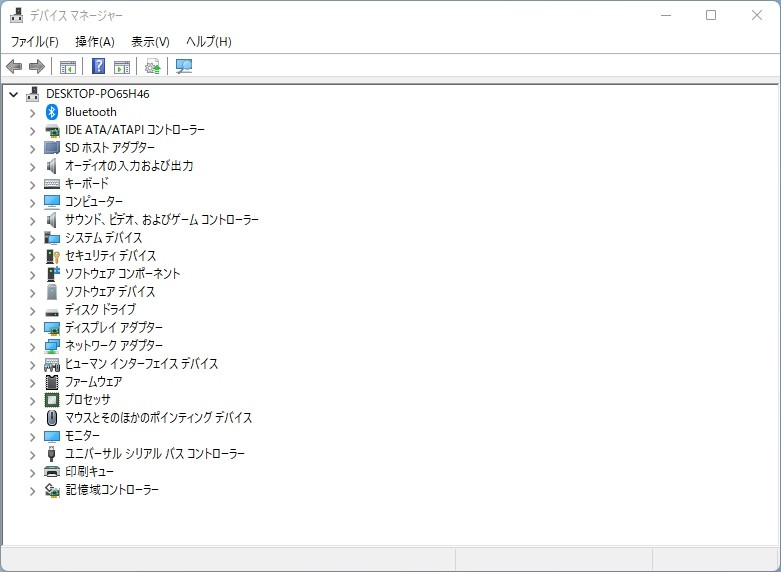Screen dimensions: 781x572
Task: Click the キーボード keyboard icon
Action: tap(52, 184)
